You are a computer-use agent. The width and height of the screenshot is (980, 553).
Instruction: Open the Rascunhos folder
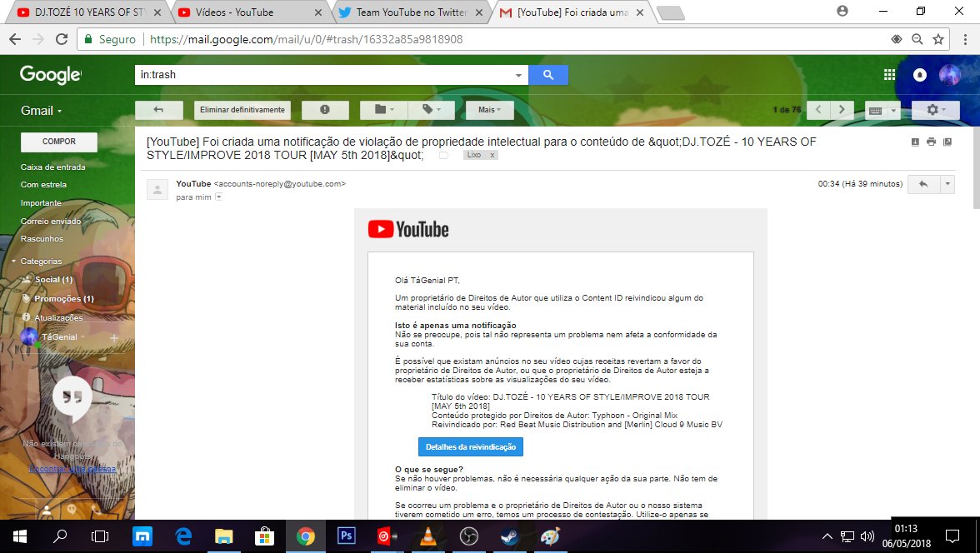click(42, 239)
